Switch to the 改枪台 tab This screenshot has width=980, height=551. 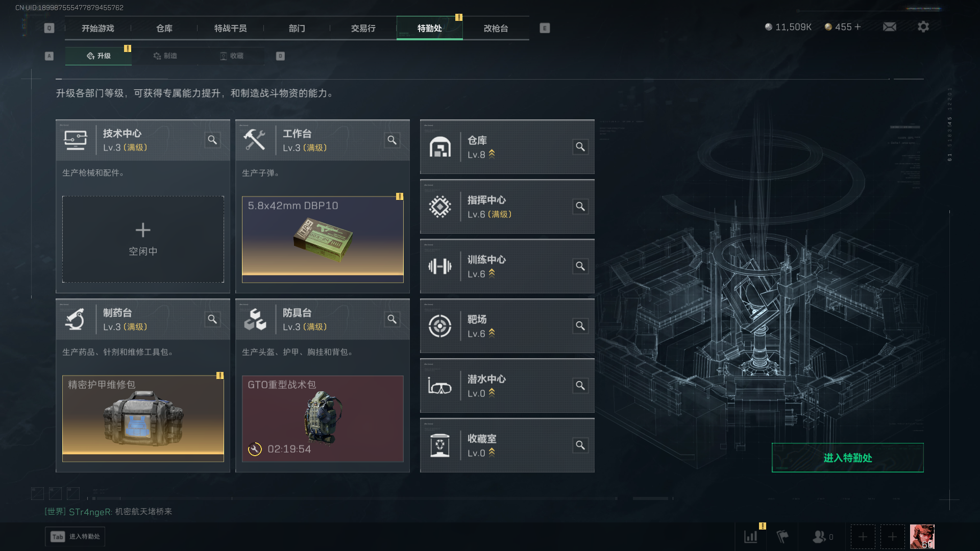pos(496,28)
